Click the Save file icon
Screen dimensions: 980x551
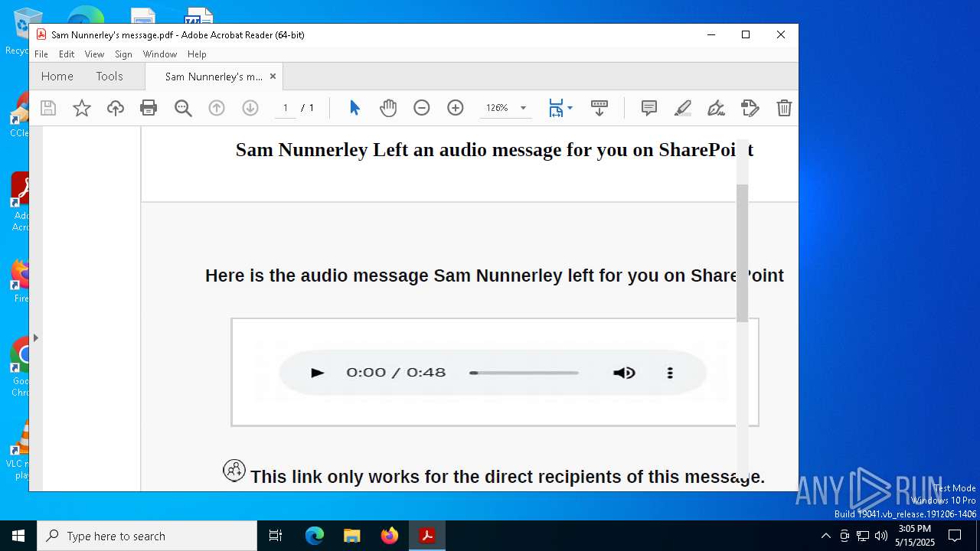tap(48, 108)
